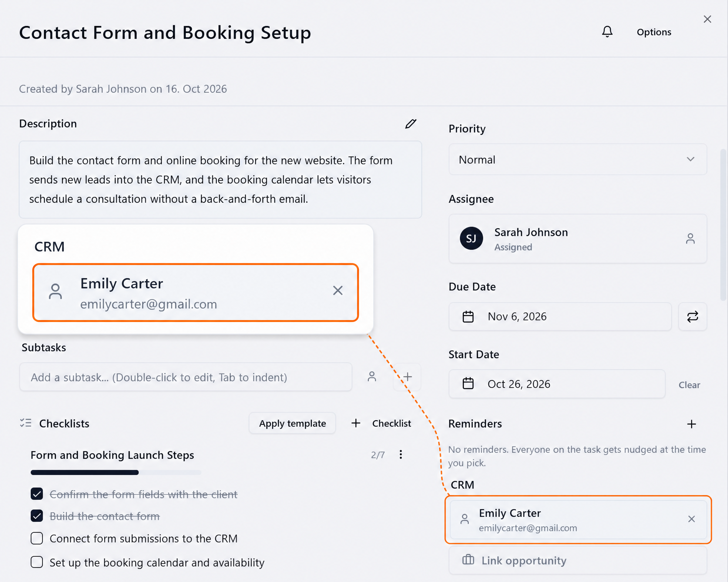Click the task title Contact Form and Booking Setup
The height and width of the screenshot is (582, 728).
coord(165,33)
